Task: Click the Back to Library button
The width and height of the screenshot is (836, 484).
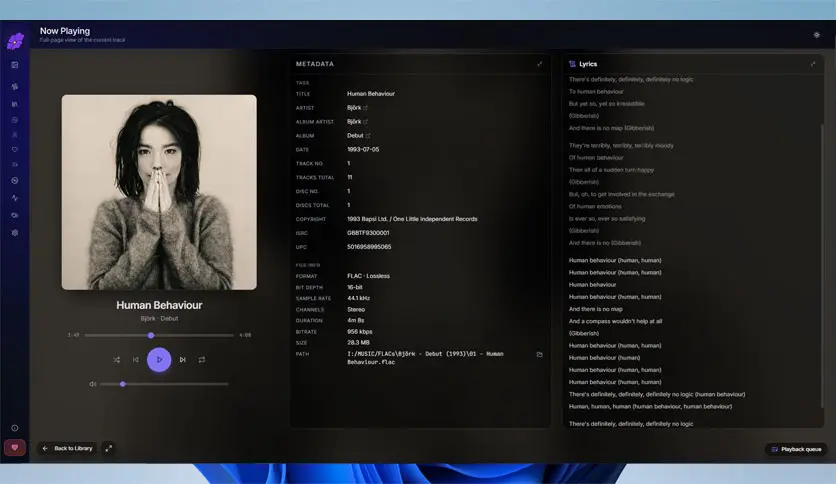Action: pyautogui.click(x=67, y=448)
